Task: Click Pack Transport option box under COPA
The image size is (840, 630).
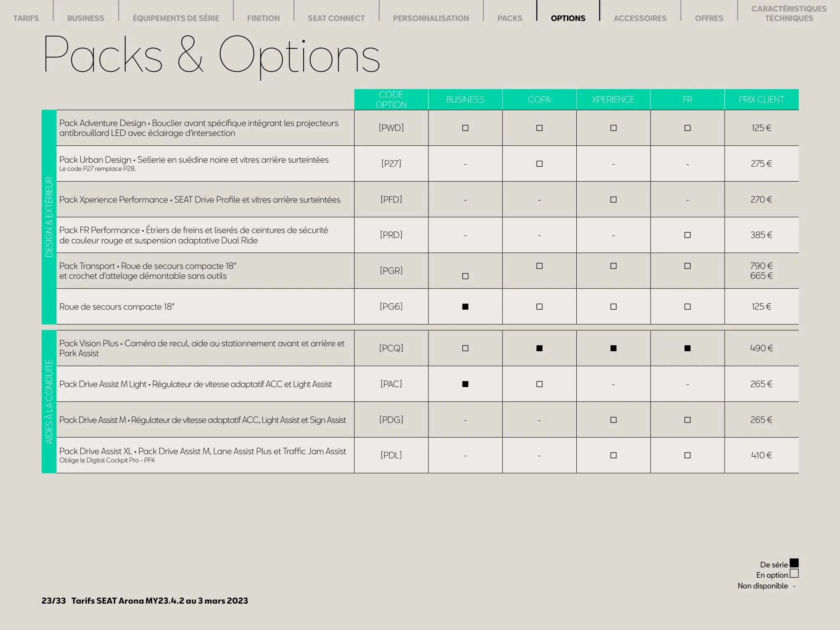Action: coord(539,266)
